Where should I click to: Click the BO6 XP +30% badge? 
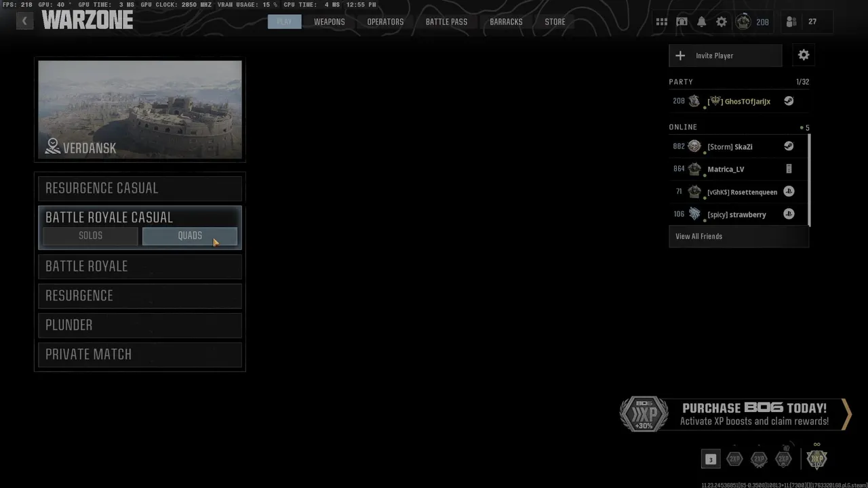pyautogui.click(x=644, y=414)
